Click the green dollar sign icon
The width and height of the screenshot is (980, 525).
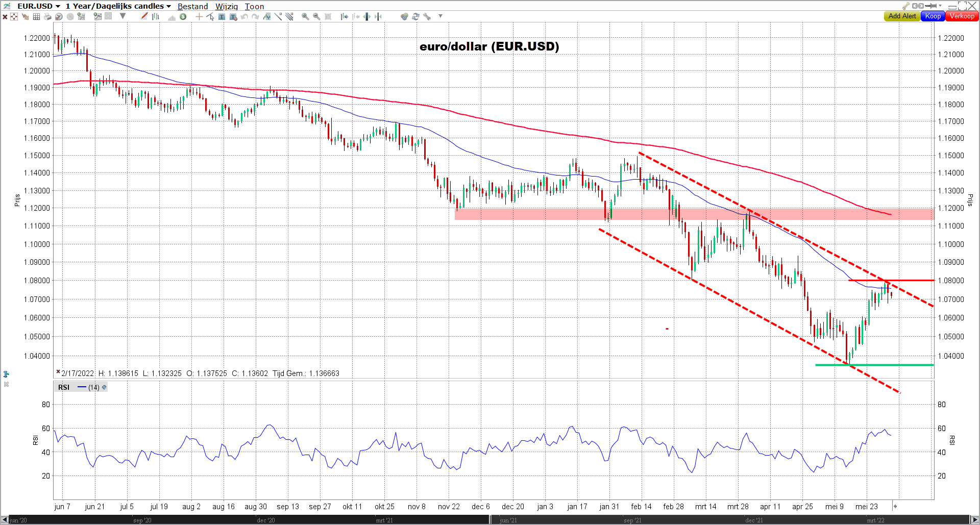click(x=183, y=17)
